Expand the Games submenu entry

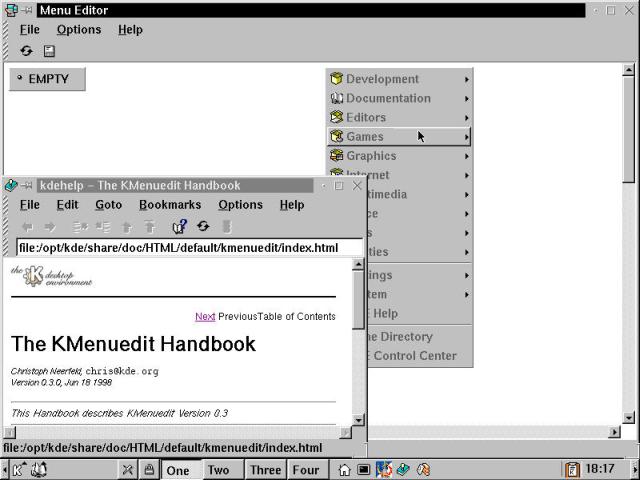(399, 137)
